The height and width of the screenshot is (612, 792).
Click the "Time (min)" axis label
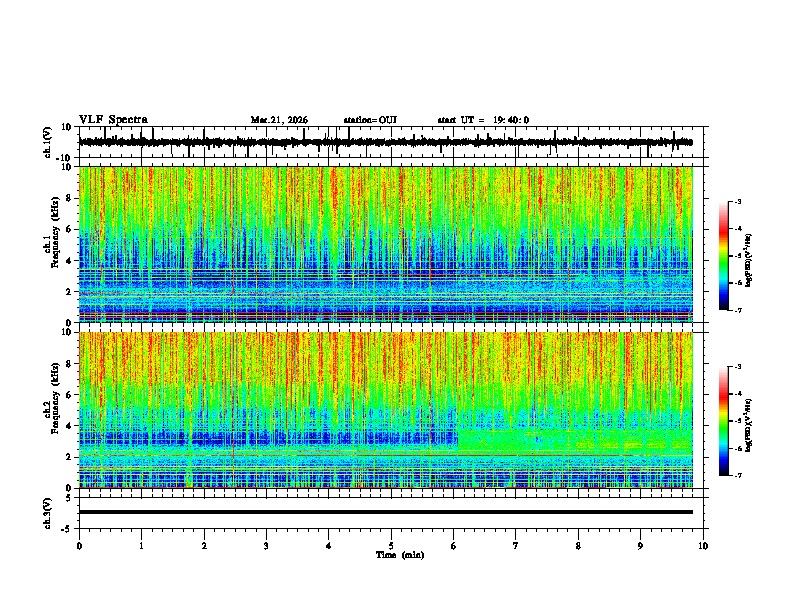400,555
